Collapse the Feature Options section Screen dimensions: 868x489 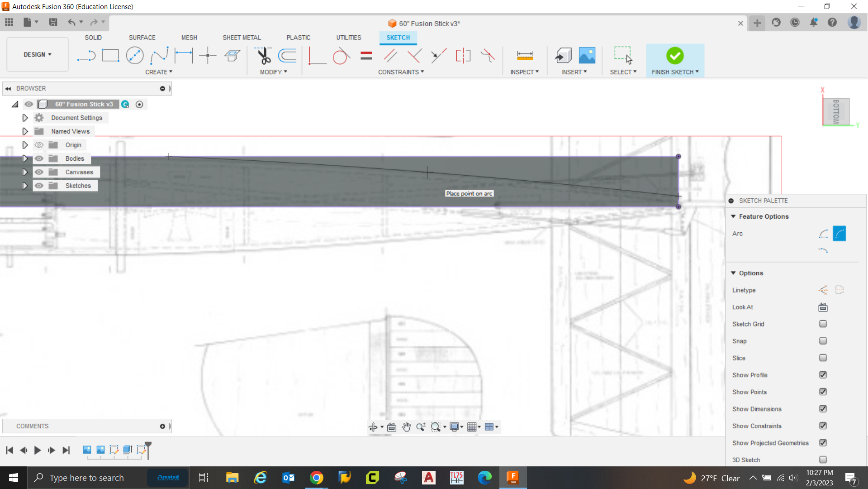[x=733, y=216]
